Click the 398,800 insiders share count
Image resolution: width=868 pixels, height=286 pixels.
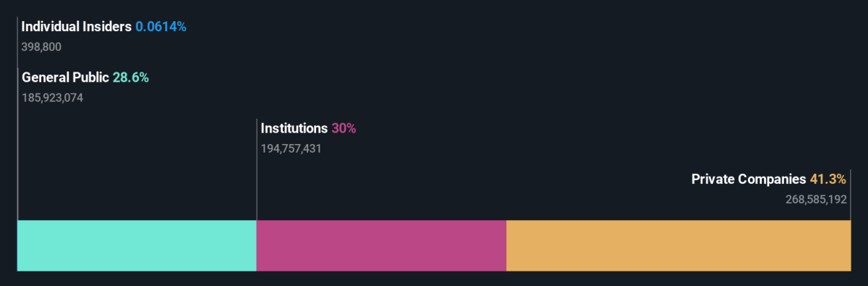41,47
